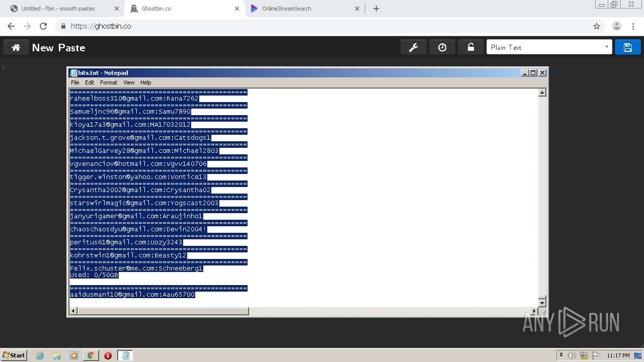This screenshot has height=362, width=644.
Task: Open a new Chrome tab
Action: tap(376, 9)
